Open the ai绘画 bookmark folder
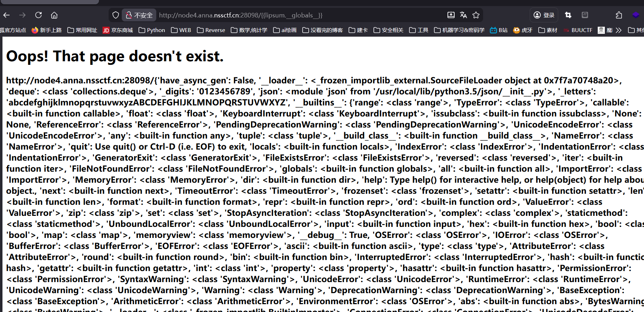Image resolution: width=644 pixels, height=312 pixels. tap(285, 30)
